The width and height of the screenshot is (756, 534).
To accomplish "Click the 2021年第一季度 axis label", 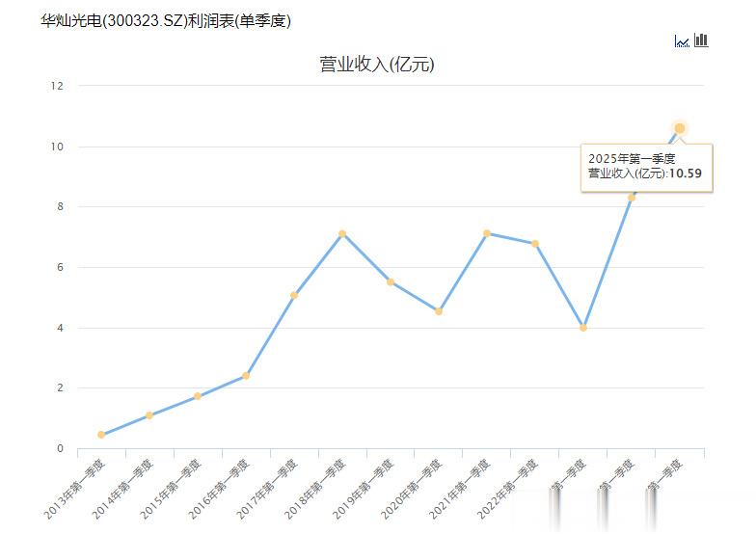I will [461, 490].
